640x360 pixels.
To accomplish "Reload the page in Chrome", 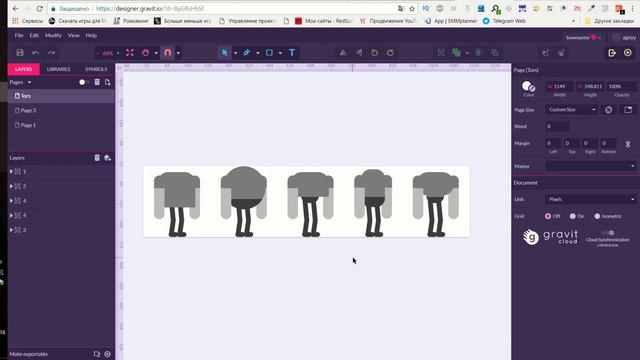I will pos(40,8).
